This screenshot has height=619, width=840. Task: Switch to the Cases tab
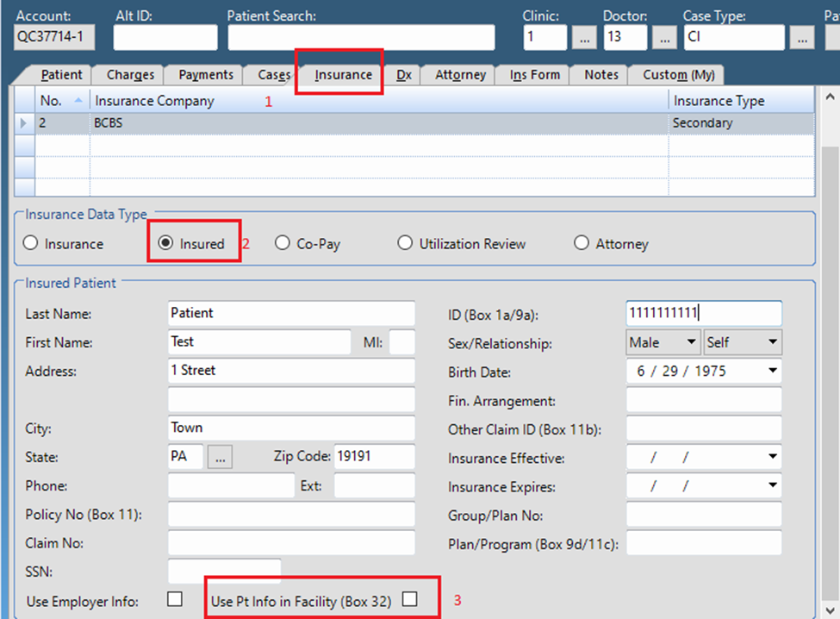(x=274, y=74)
